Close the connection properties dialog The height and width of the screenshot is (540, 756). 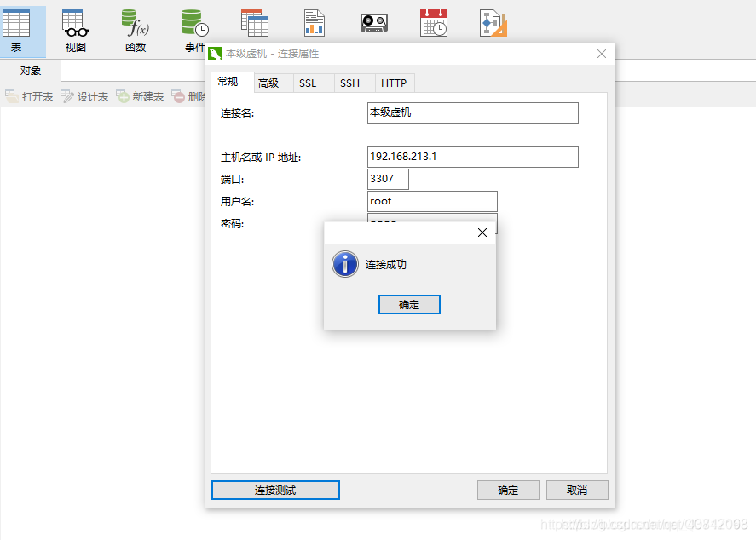pos(602,54)
